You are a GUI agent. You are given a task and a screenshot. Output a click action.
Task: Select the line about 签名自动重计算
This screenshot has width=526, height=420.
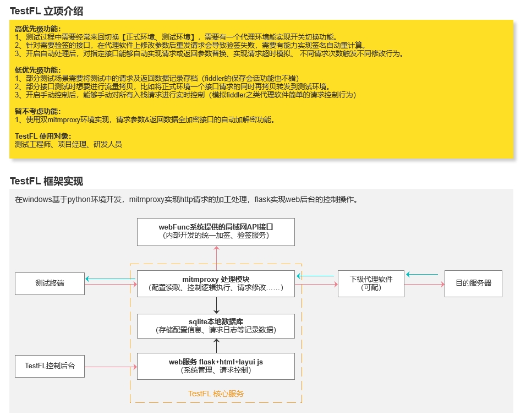pyautogui.click(x=190, y=45)
